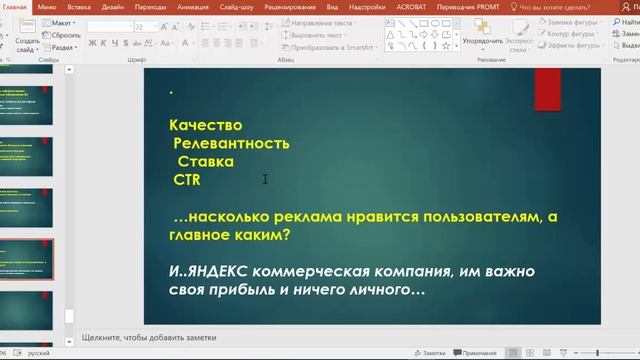Open Экспресс-стили quick styles
This screenshot has width=640, height=360.
pos(519,36)
